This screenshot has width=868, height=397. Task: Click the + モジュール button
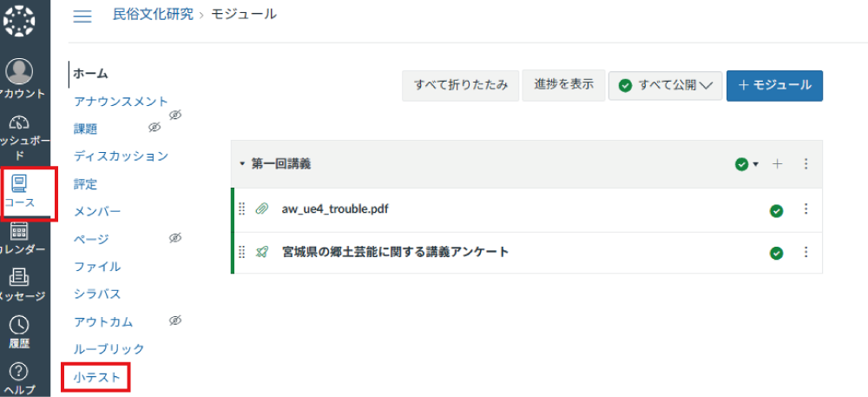pos(774,85)
